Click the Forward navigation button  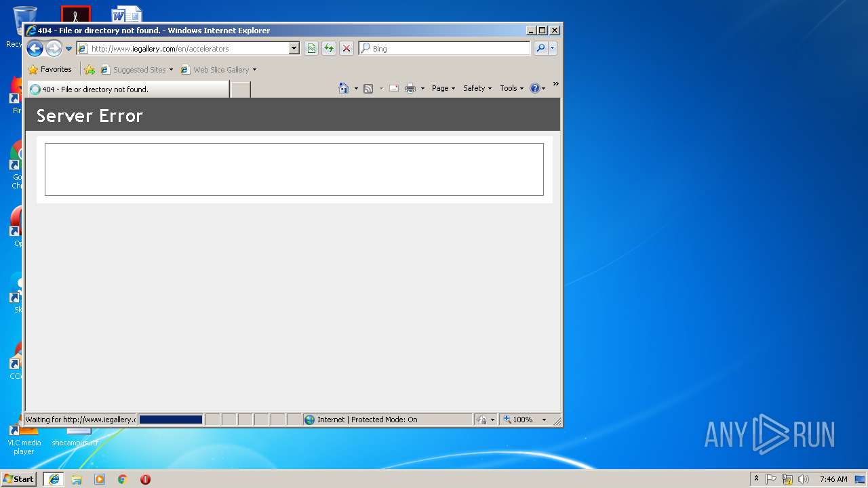point(54,48)
